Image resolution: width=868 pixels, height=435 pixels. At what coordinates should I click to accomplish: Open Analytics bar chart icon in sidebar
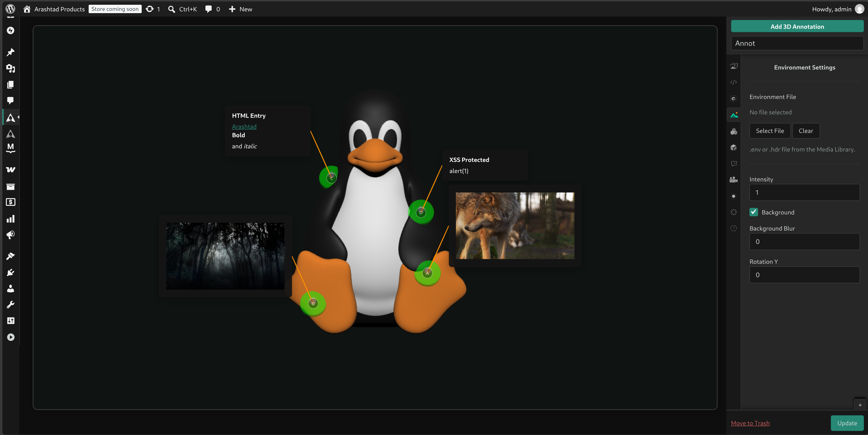click(10, 219)
